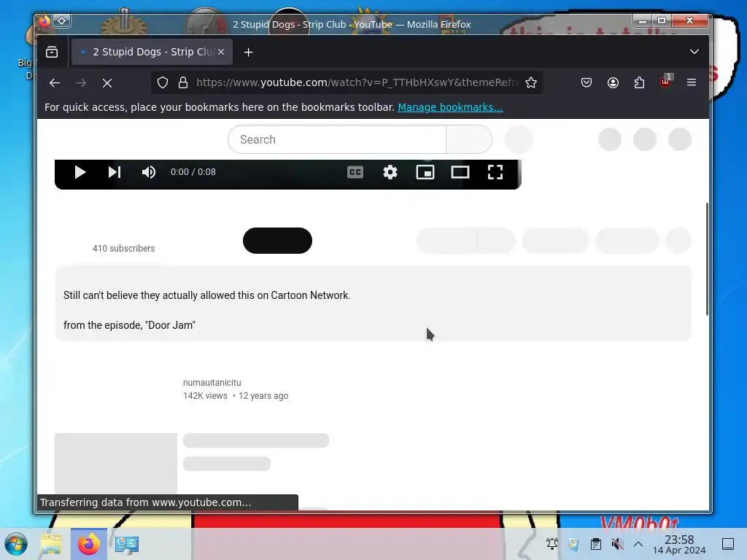
Task: Bookmark this page with star
Action: 531,83
